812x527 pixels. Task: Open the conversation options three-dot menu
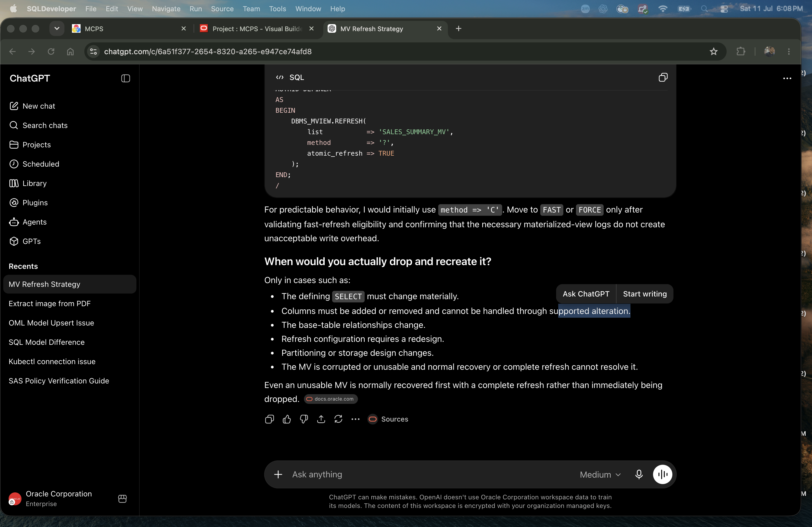point(787,78)
